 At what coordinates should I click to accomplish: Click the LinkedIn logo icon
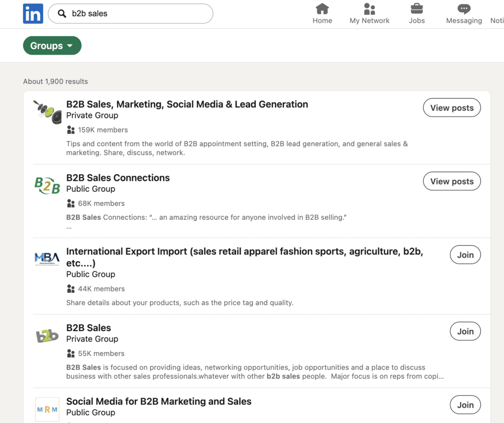pos(32,13)
